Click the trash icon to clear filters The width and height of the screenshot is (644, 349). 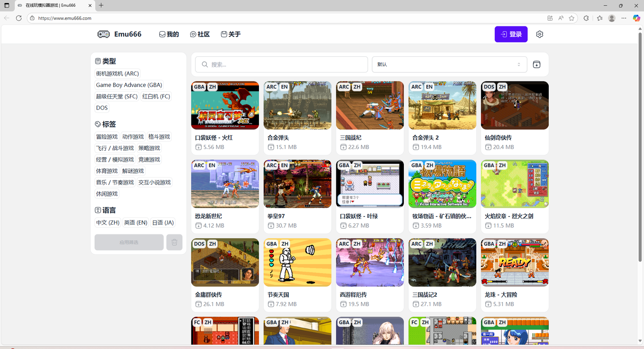pos(174,242)
